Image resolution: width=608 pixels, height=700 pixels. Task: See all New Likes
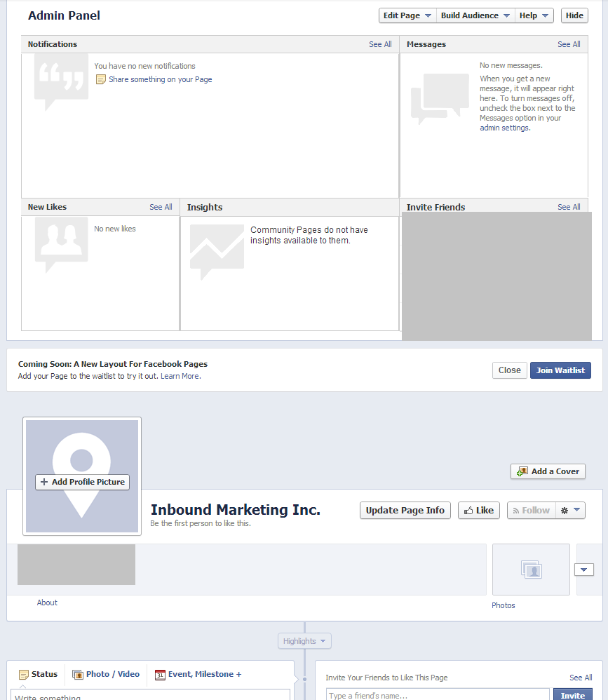161,207
